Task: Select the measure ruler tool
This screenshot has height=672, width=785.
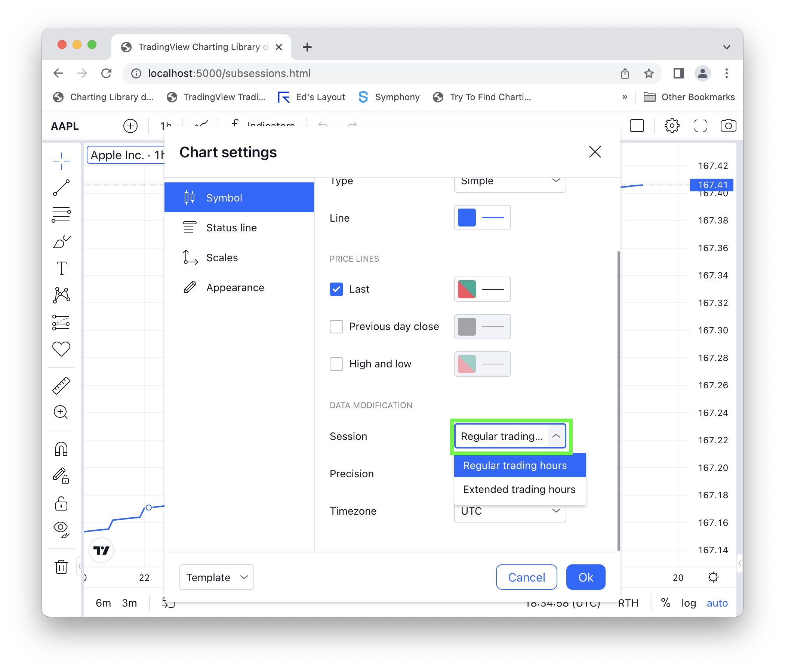Action: (x=61, y=385)
